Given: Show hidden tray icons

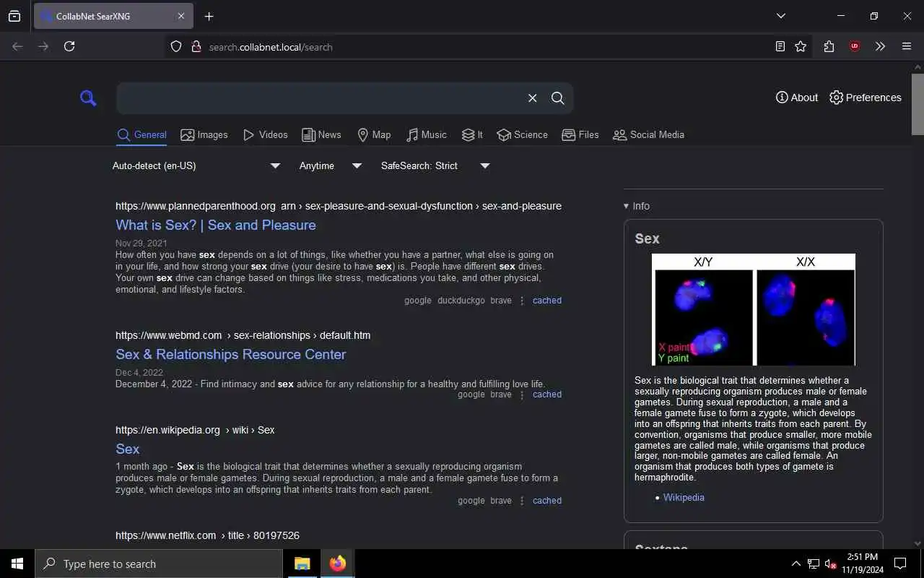Looking at the screenshot, I should coord(796,564).
